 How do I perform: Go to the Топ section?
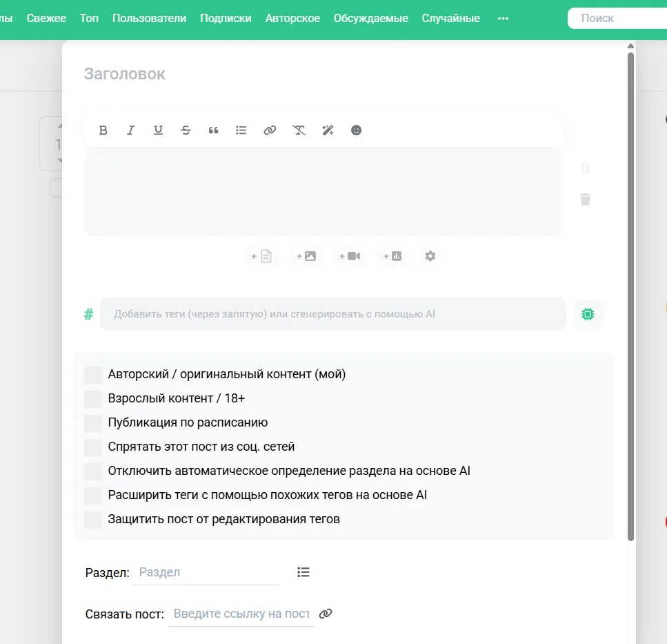[x=90, y=19]
